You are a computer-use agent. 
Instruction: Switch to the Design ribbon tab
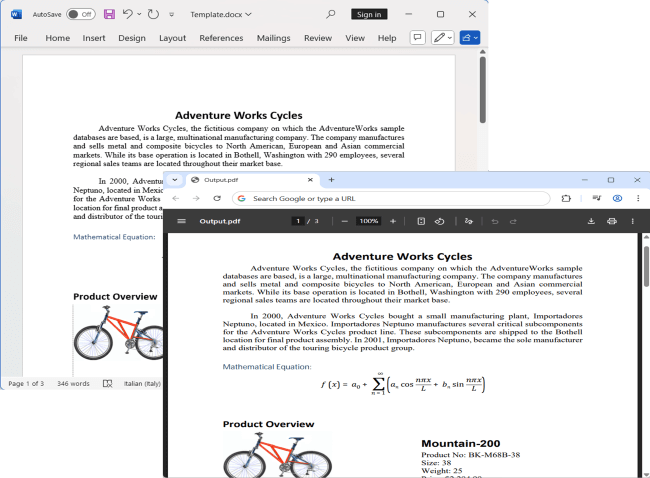coord(132,38)
